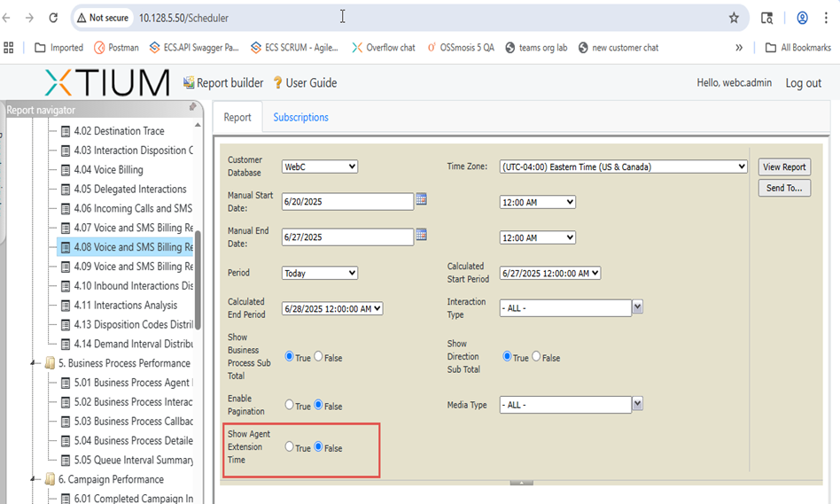This screenshot has height=504, width=840.
Task: Open calendar picker for Manual Start Date
Action: tap(422, 199)
